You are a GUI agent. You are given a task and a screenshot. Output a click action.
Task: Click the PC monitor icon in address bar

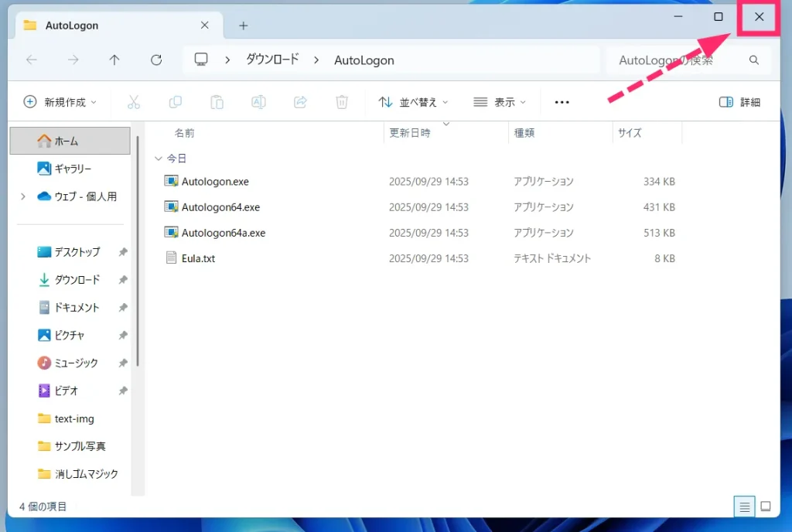point(201,60)
